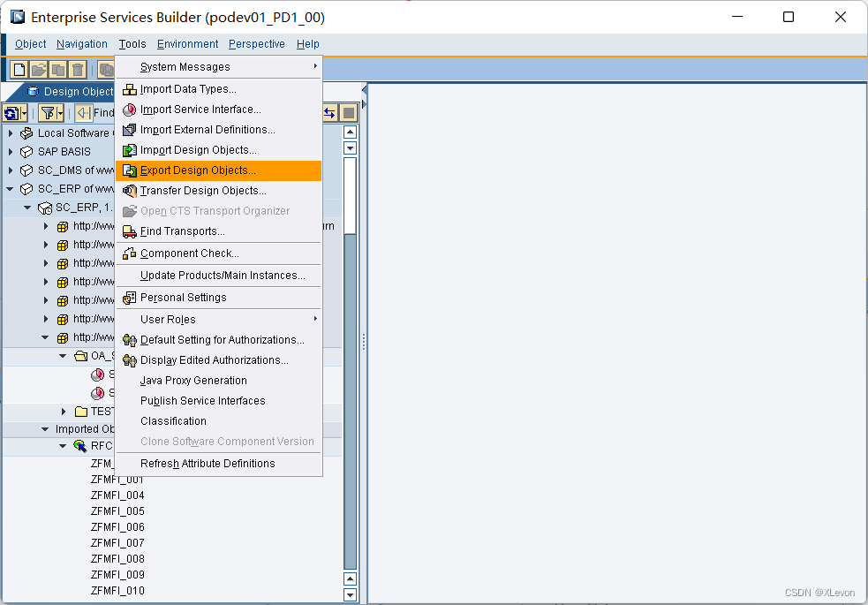The height and width of the screenshot is (605, 868).
Task: Open the System Messages submenu
Action: [x=219, y=67]
